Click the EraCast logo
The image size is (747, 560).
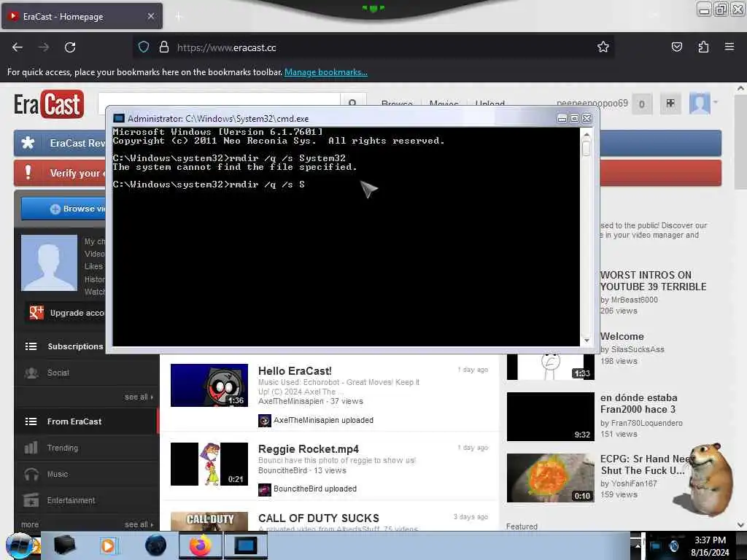click(49, 104)
